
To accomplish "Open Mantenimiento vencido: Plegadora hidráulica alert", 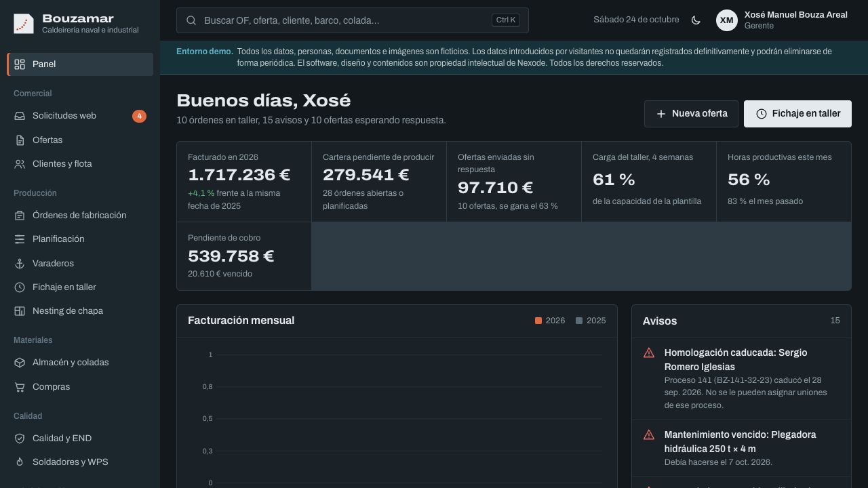I will coord(741,449).
